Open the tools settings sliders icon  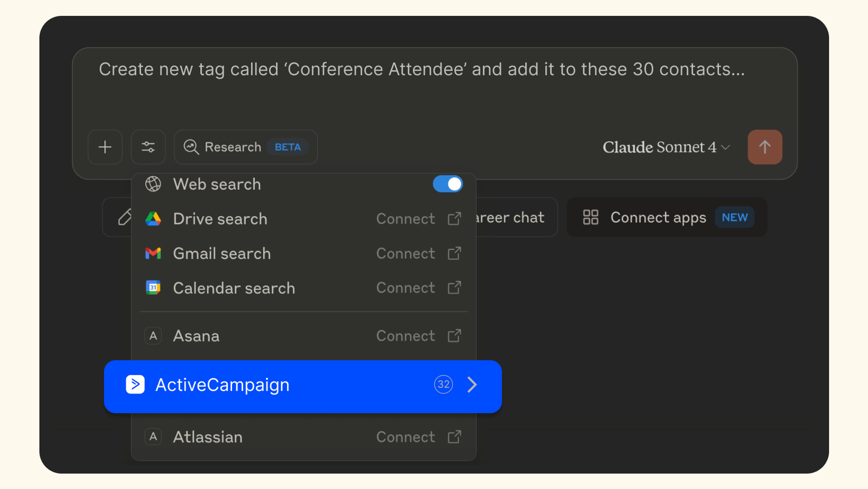[148, 147]
